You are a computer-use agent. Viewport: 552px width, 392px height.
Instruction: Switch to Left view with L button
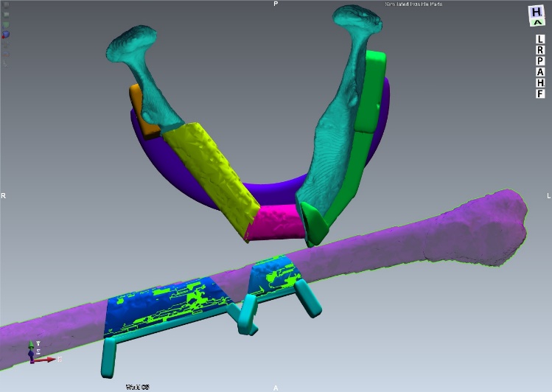541,39
